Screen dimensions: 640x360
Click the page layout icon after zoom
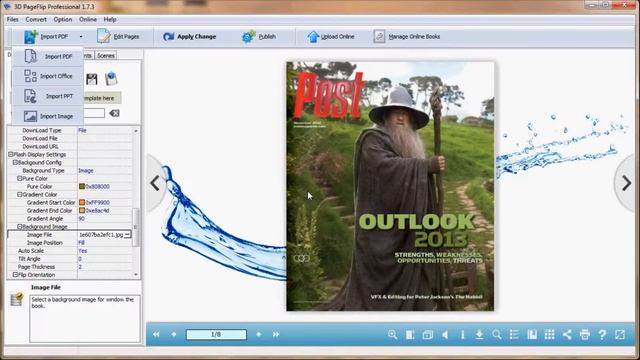click(410, 335)
